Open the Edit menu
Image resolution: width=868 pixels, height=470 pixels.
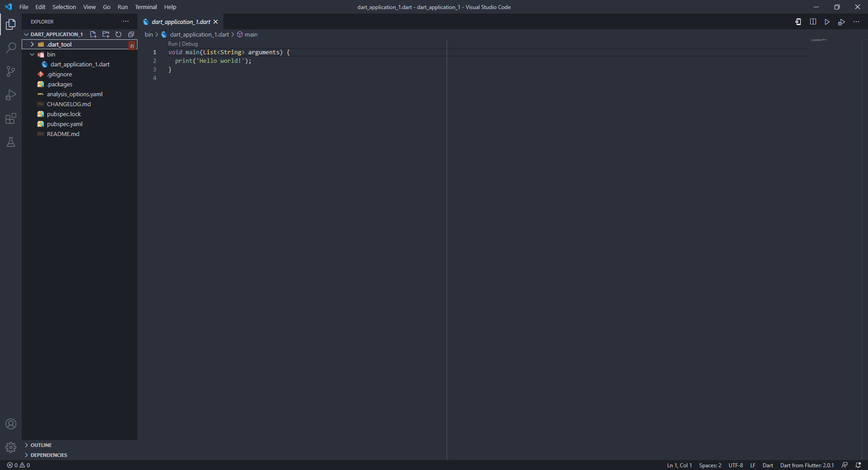pyautogui.click(x=40, y=7)
